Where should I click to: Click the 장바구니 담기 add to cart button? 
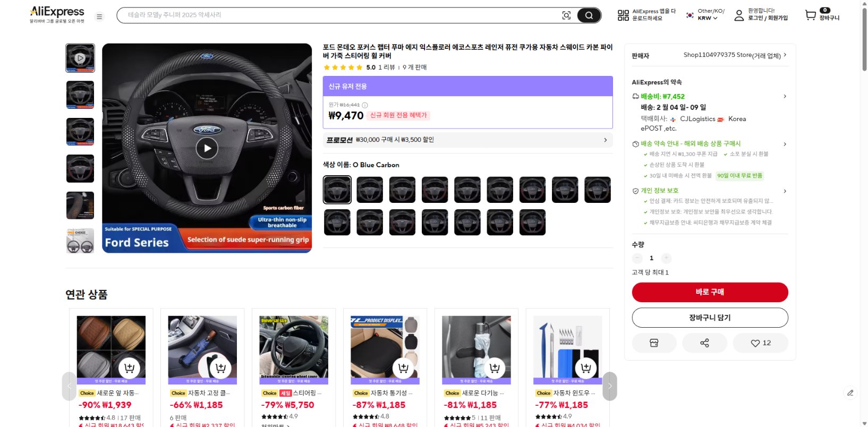point(710,318)
